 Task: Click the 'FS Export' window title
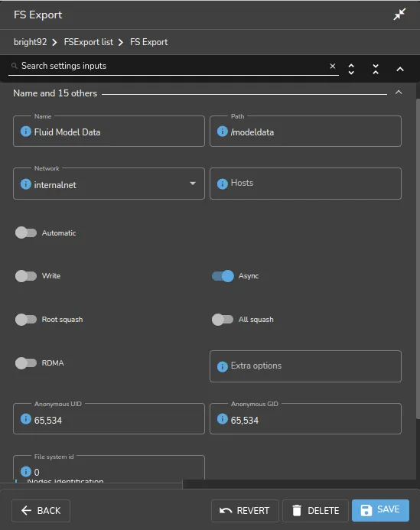tap(38, 15)
